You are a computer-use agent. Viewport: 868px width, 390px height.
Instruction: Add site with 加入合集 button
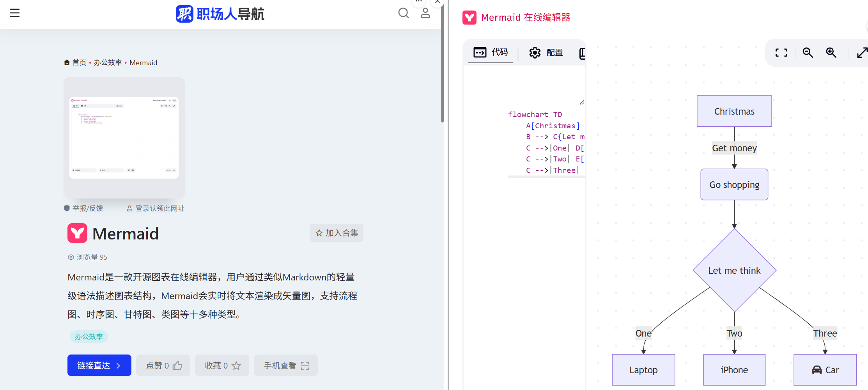click(337, 233)
